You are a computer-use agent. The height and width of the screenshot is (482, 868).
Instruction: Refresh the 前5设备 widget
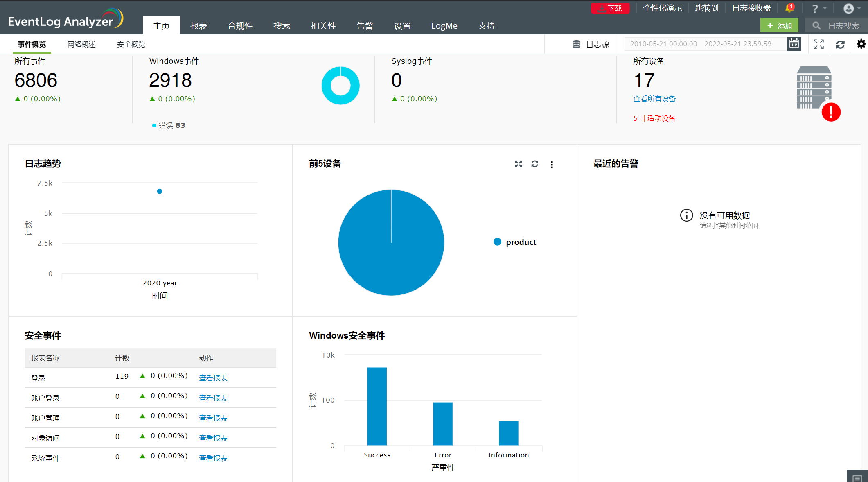pyautogui.click(x=535, y=164)
